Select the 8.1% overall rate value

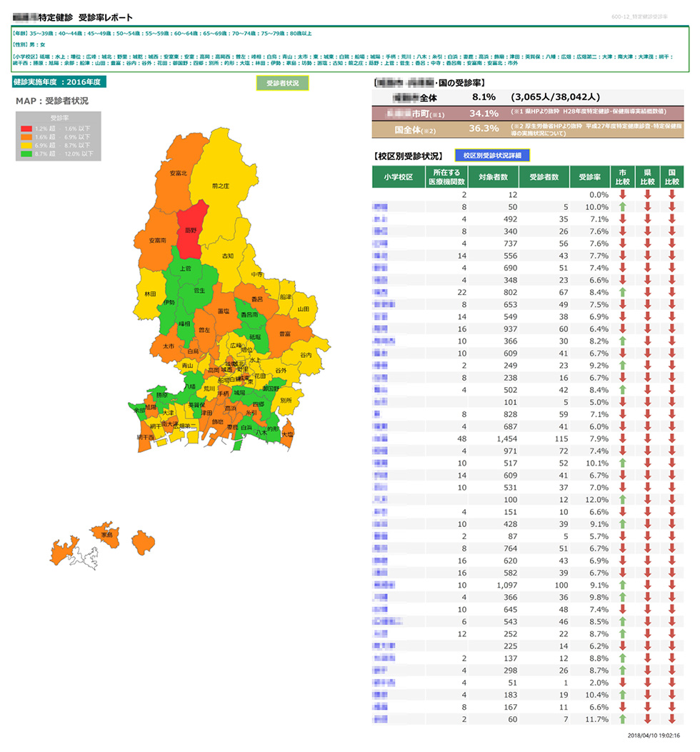tap(484, 97)
